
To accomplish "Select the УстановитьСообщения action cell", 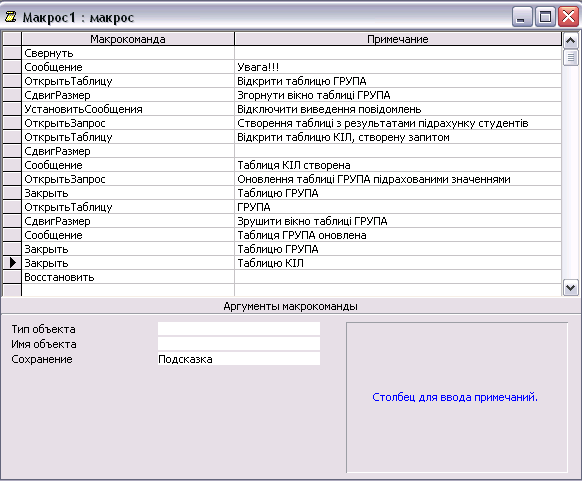I will [x=128, y=109].
